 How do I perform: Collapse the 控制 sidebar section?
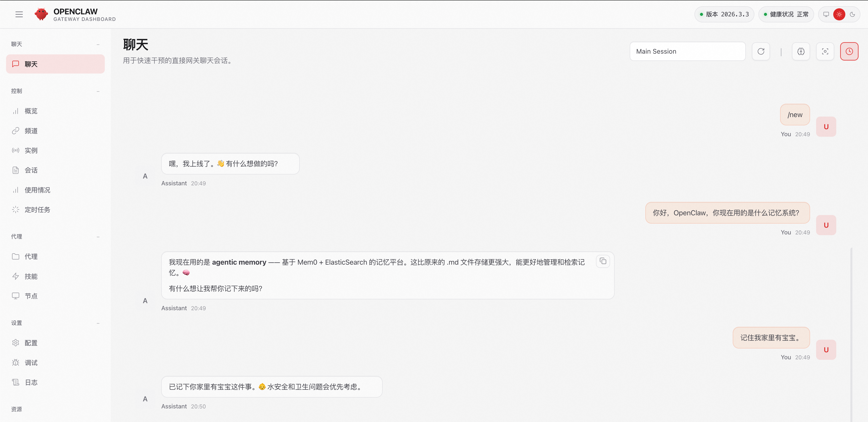[98, 91]
